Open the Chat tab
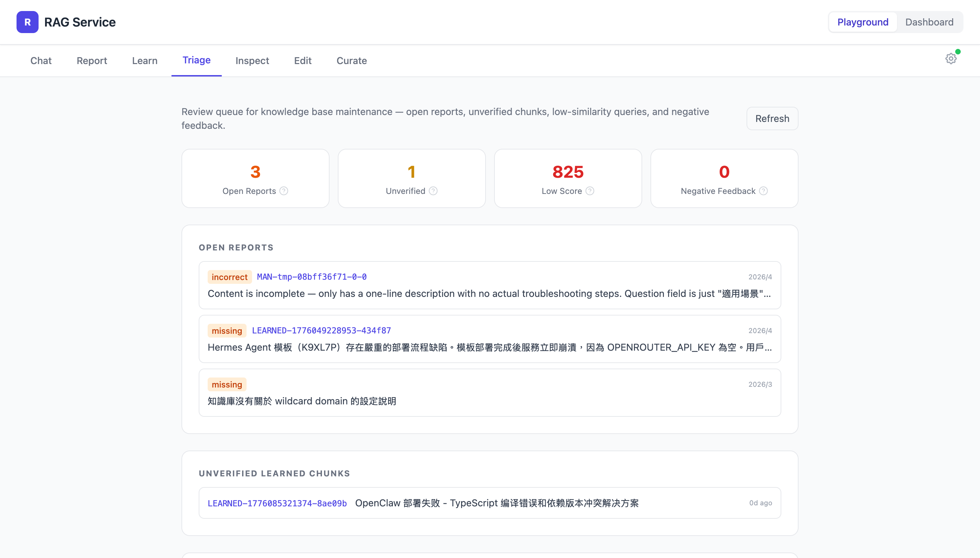The width and height of the screenshot is (980, 558). pos(41,61)
